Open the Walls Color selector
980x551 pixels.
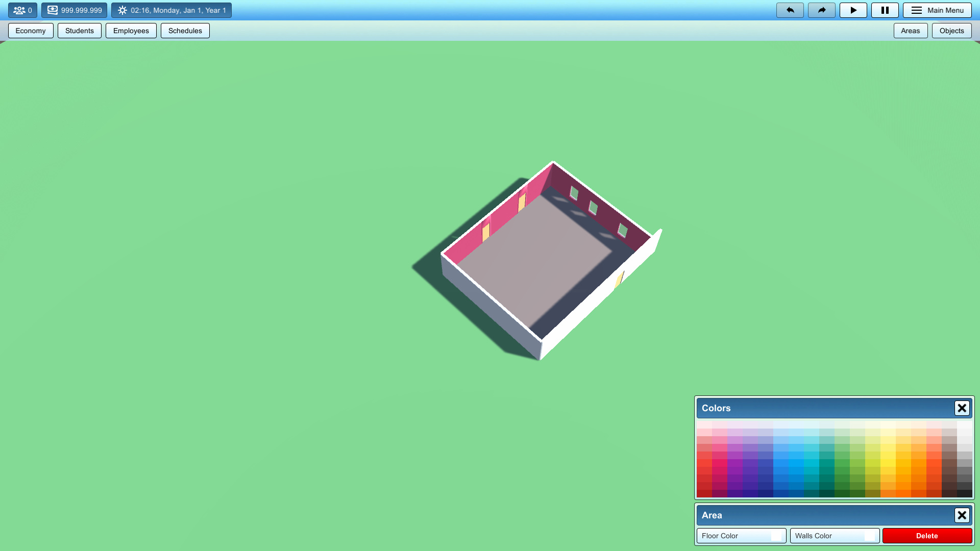[835, 536]
